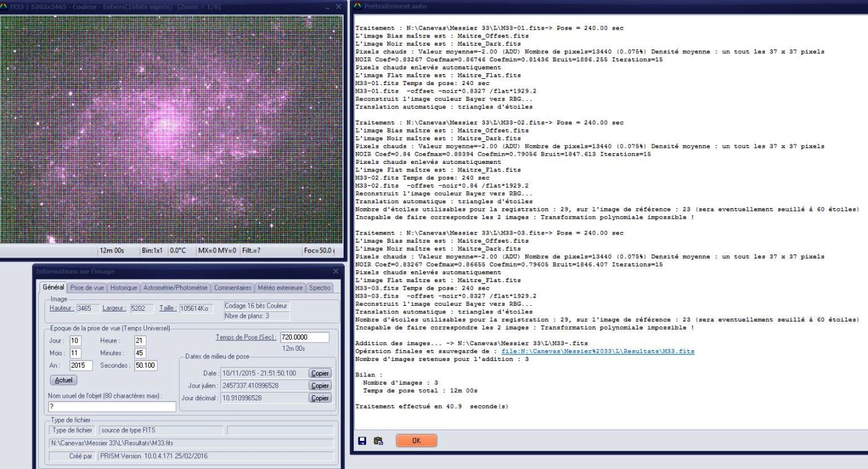Viewport: 868px width, 469px height.
Task: Click the Temps de Pose input field
Action: click(x=303, y=338)
